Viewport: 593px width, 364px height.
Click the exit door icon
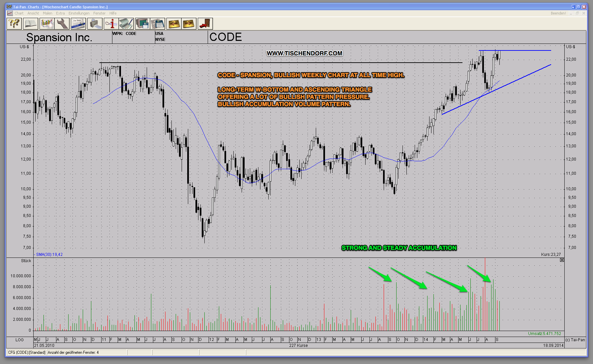coord(205,24)
